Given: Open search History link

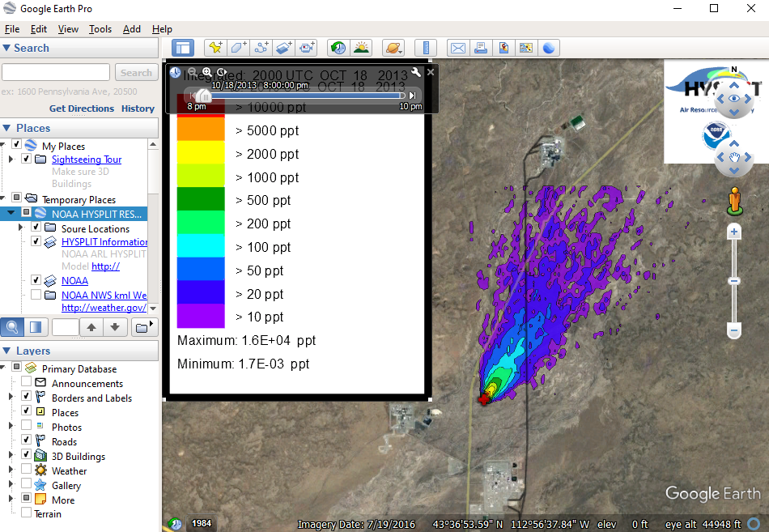Looking at the screenshot, I should pyautogui.click(x=138, y=109).
